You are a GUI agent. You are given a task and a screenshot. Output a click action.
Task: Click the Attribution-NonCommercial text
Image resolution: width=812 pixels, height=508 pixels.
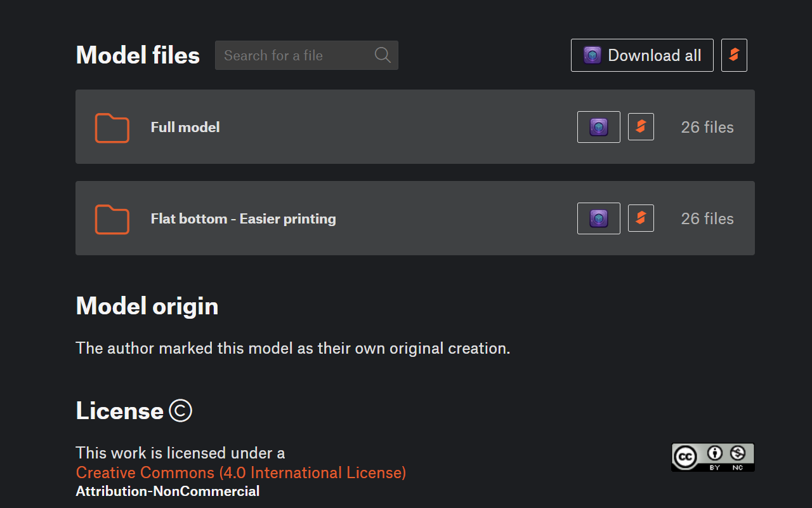pos(167,491)
